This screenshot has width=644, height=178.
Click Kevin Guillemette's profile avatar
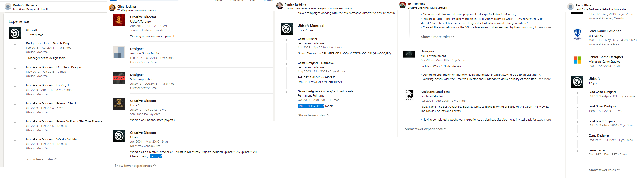8,7
